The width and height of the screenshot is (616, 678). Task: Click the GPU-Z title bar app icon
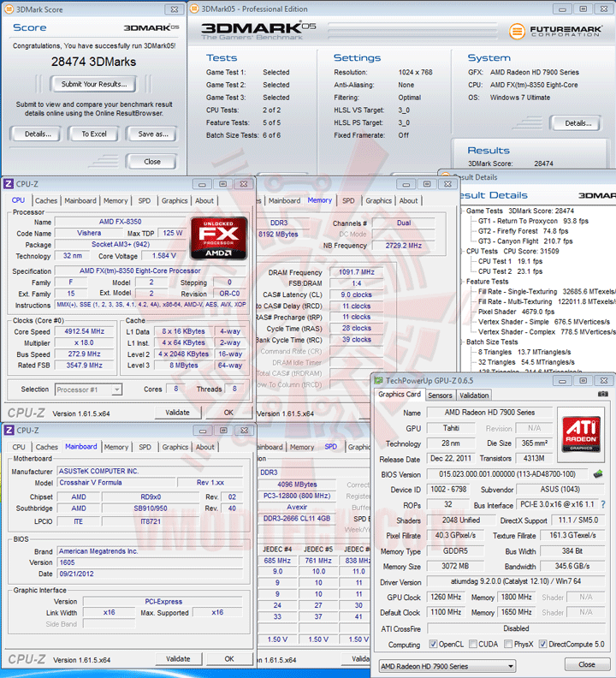(x=379, y=380)
